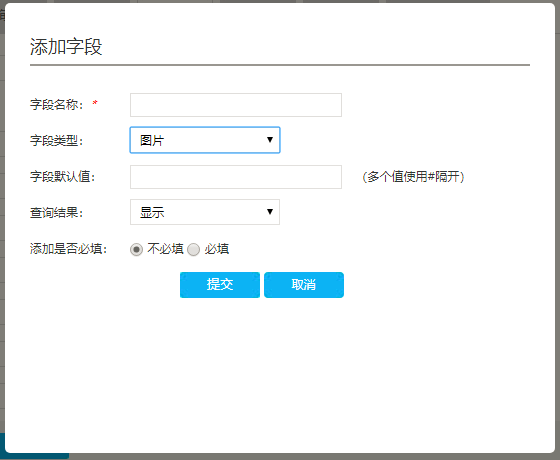Submit the form with 提交 button

(220, 285)
